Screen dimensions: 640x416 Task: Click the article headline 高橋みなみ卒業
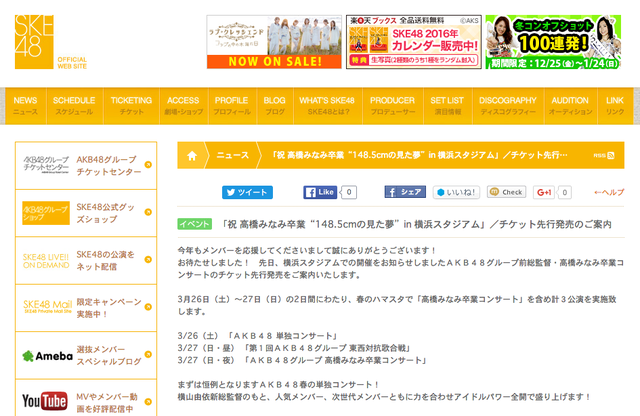coord(416,224)
